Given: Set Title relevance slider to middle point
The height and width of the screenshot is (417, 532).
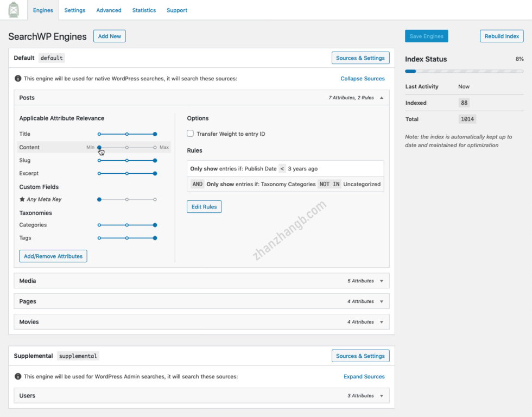Looking at the screenshot, I should (127, 134).
